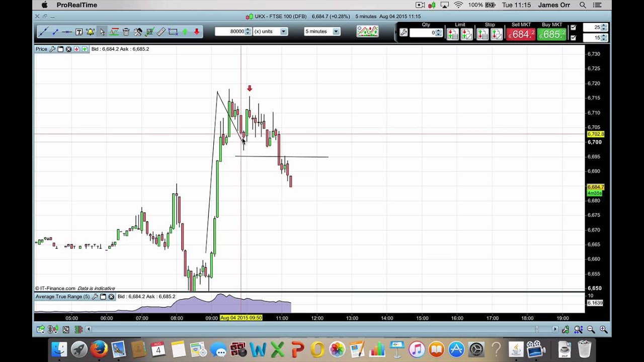644x362 pixels.
Task: Zoom in using the magnifier plus icon
Action: pos(603,329)
